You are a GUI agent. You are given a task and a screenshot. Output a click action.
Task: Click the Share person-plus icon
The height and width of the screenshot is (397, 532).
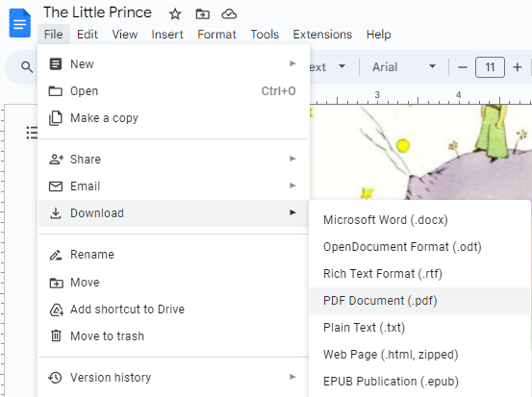pos(56,159)
